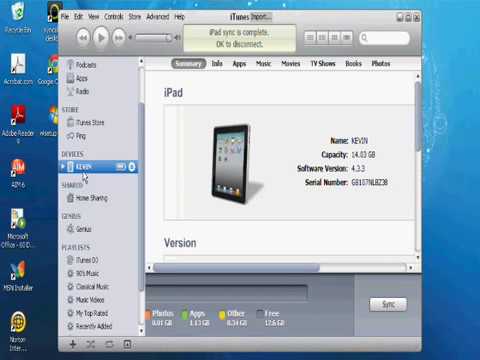The image size is (480, 360).
Task: Click the show artwork icon at bottom
Action: pyautogui.click(x=127, y=344)
